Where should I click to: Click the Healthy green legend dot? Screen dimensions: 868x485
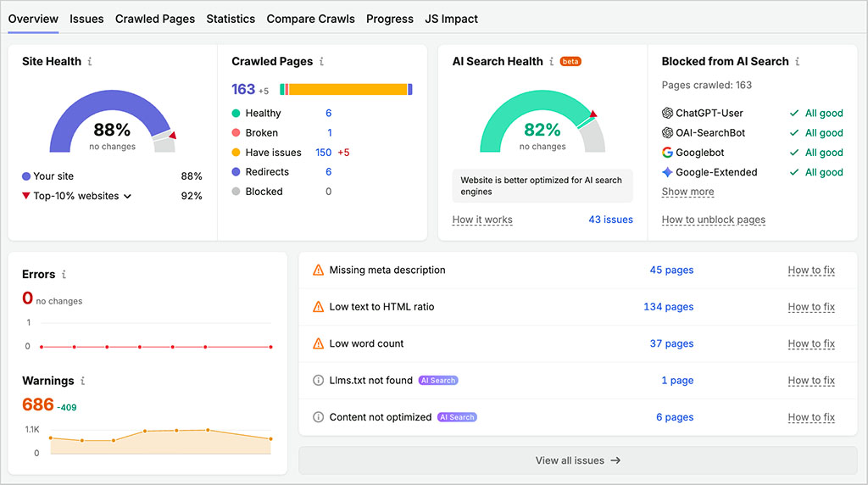[x=236, y=113]
